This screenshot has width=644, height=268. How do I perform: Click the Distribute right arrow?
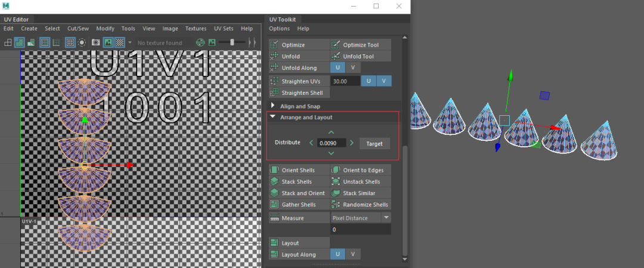(352, 143)
